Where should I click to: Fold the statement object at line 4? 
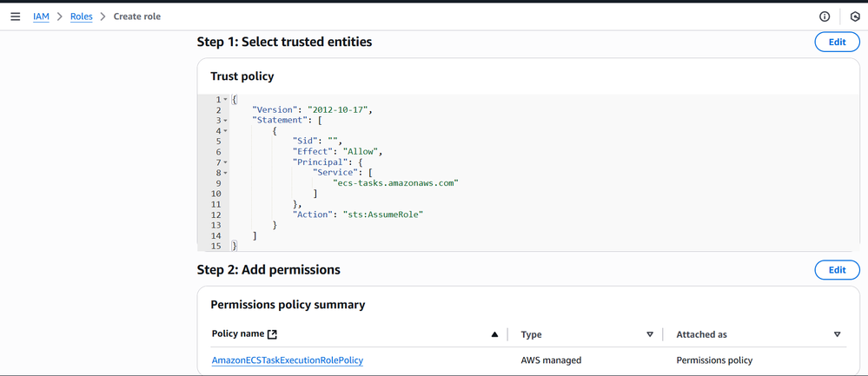coord(226,131)
